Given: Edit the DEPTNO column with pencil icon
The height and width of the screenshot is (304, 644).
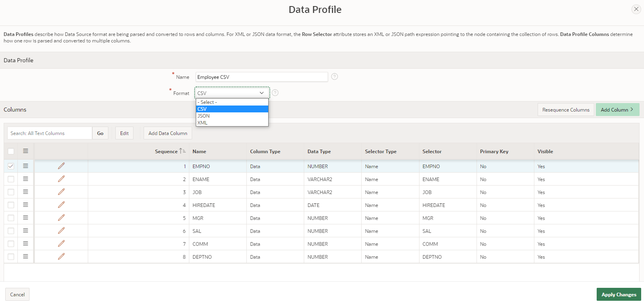Looking at the screenshot, I should (61, 257).
